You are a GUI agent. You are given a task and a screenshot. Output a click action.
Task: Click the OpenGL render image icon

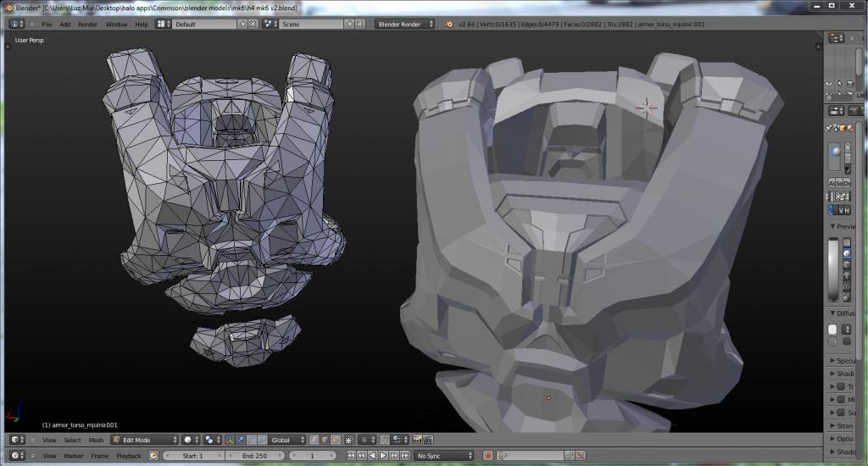417,440
